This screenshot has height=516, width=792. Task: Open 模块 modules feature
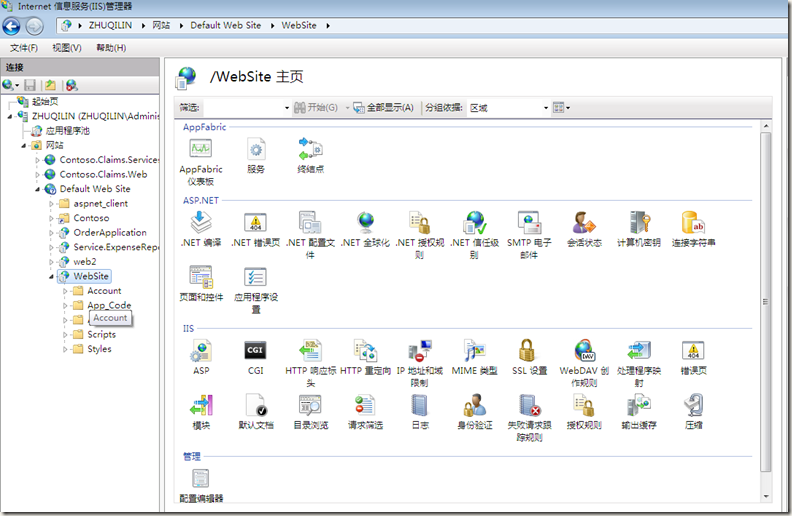201,412
